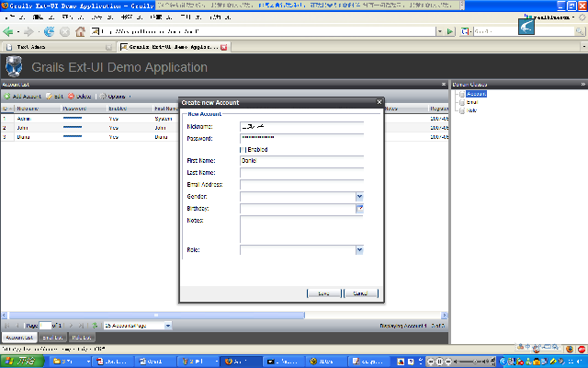Click the Add Account toolbar button
The height and width of the screenshot is (368, 588).
pyautogui.click(x=22, y=97)
